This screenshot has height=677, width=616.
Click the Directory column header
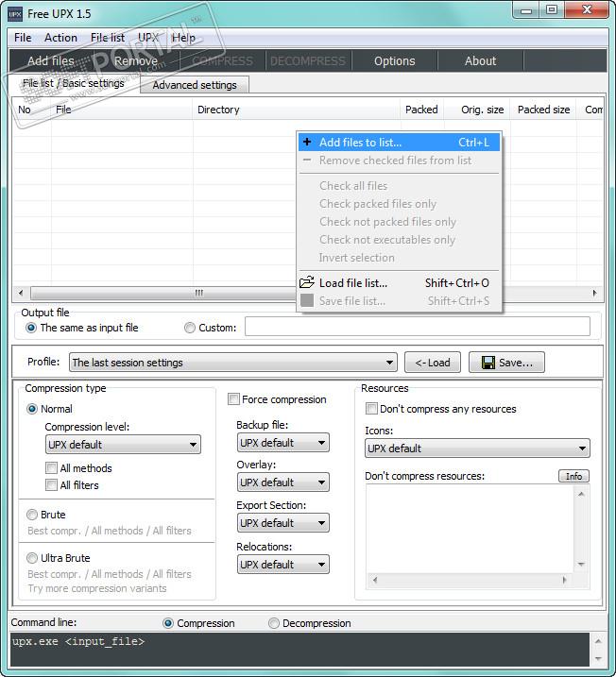point(296,110)
